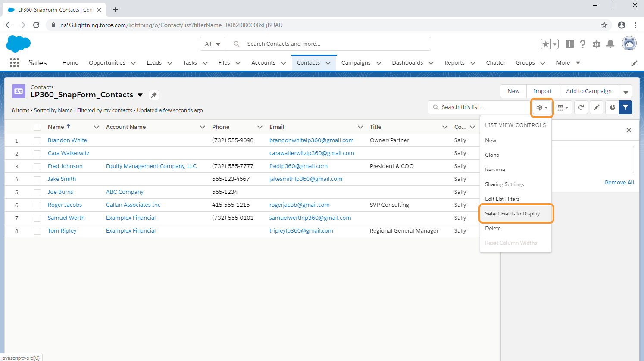Screen dimensions: 644x361
Task: Go back in browser history
Action: [x=9, y=25]
